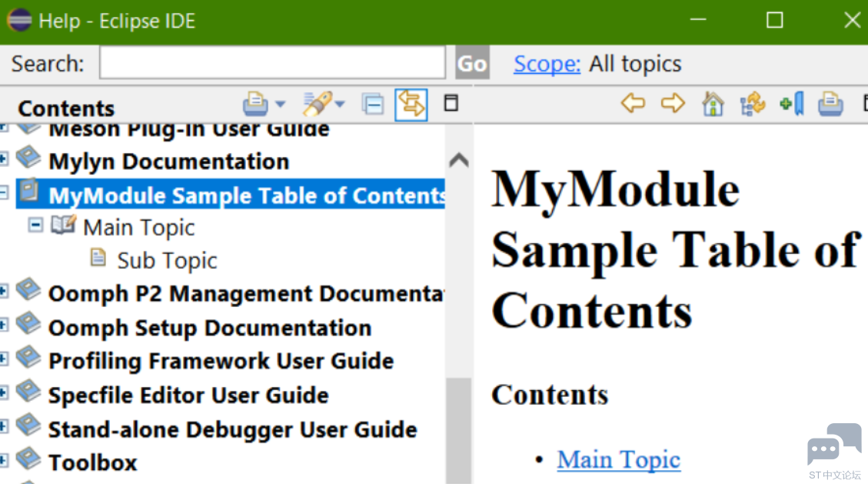Viewport: 868px width, 487px height.
Task: Click the MyModule book icon
Action: coord(29,191)
